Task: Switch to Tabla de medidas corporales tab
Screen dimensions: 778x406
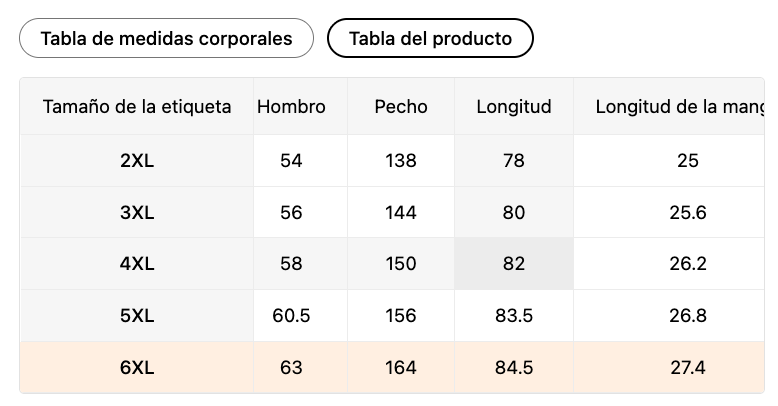Action: click(x=166, y=38)
